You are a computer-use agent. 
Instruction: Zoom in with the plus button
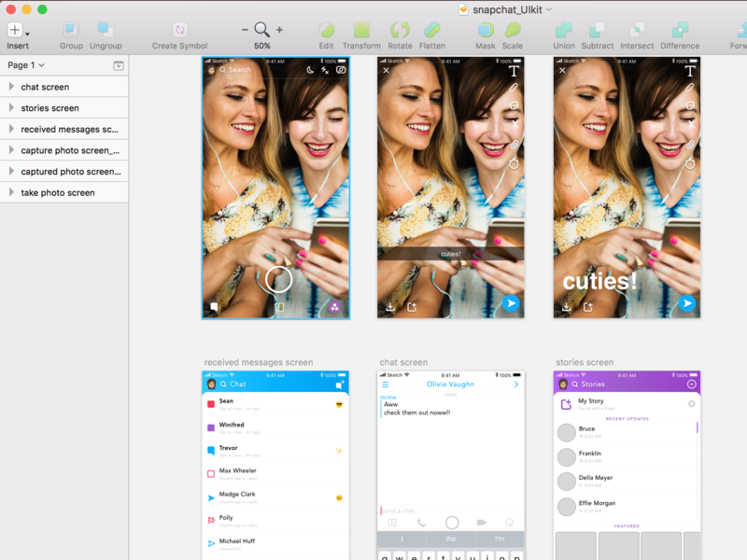(x=279, y=30)
